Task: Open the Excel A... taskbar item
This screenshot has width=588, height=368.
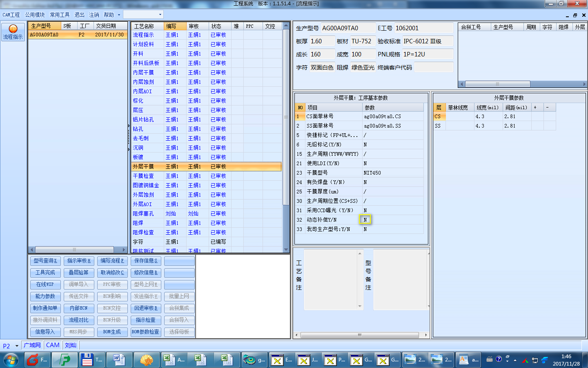Action: 174,360
